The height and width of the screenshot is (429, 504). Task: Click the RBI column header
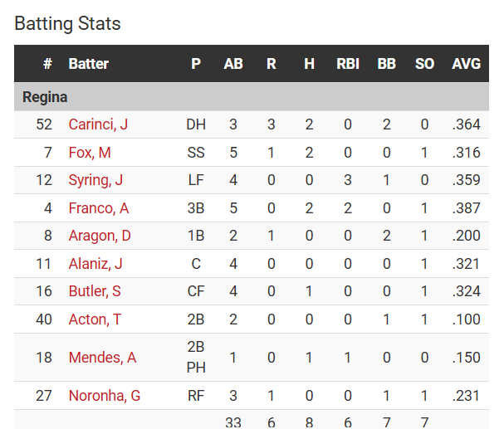point(348,64)
